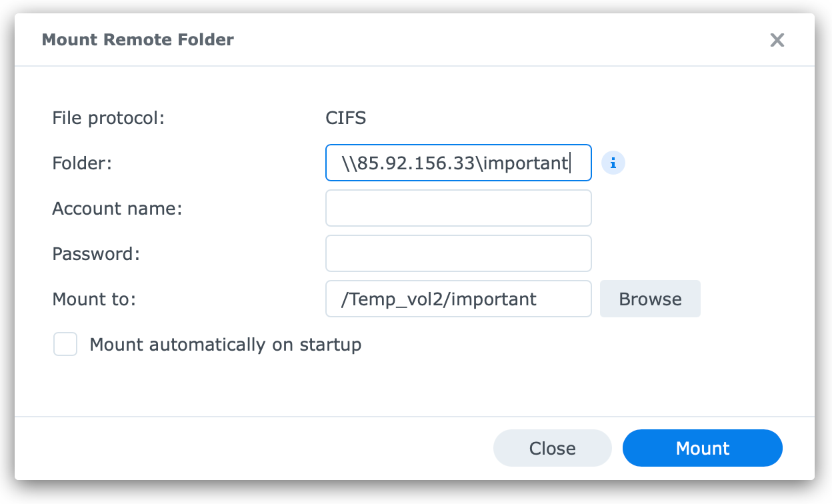This screenshot has height=504, width=832.
Task: Click 'Temp_vol2' text inside Mount to field
Action: tap(396, 299)
